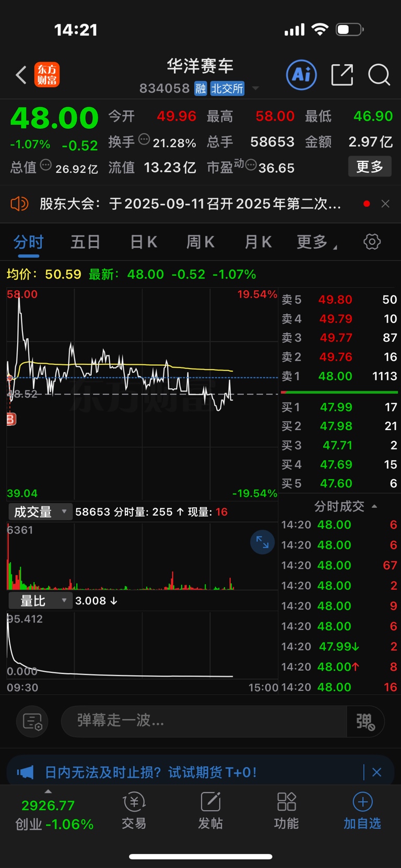Open the 东方财富 logo icon

pos(47,75)
